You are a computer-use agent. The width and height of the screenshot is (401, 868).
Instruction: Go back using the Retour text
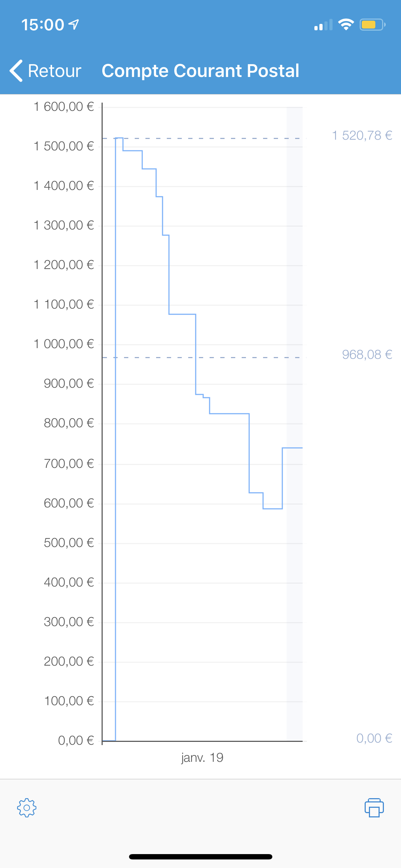click(x=55, y=71)
